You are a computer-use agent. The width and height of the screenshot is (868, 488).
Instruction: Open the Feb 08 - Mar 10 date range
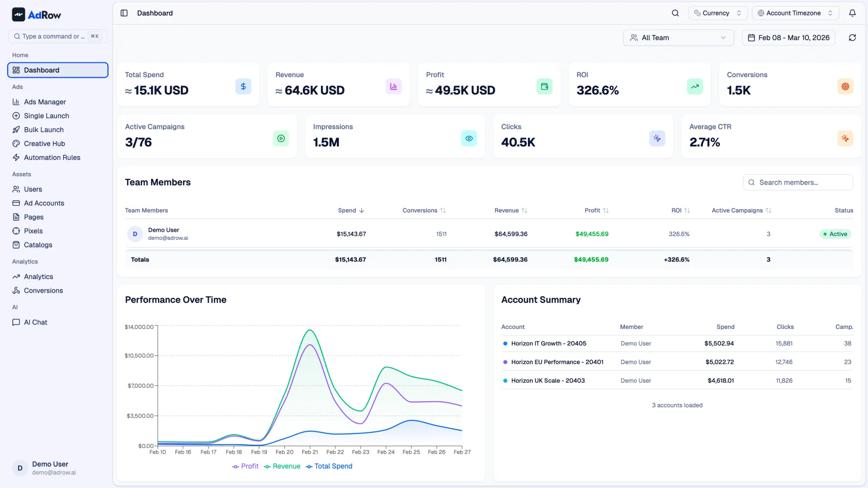[788, 38]
